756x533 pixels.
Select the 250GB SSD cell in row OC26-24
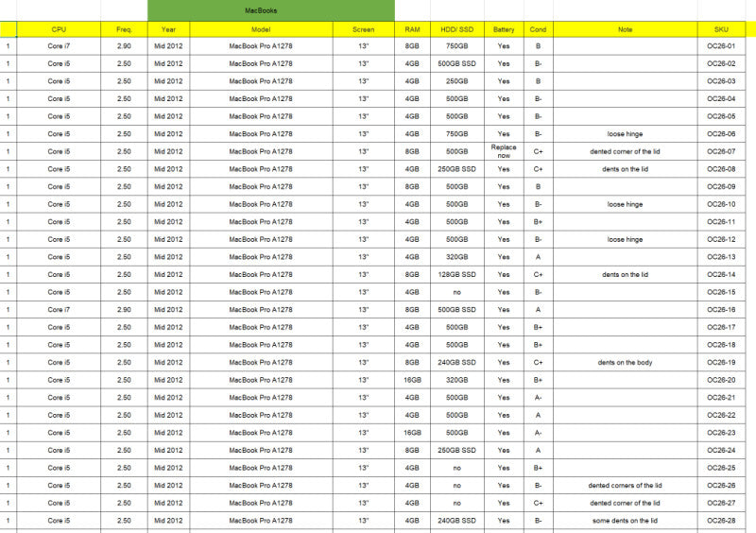point(457,450)
